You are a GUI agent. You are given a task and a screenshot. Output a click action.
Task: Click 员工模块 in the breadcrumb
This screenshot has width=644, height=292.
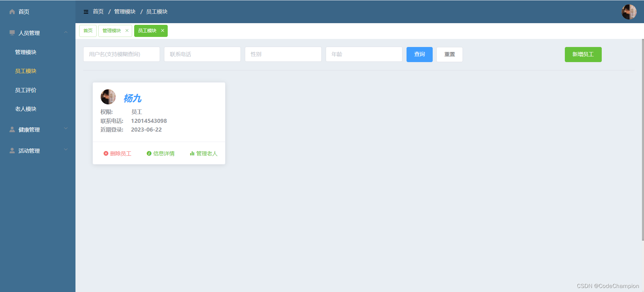tap(157, 11)
